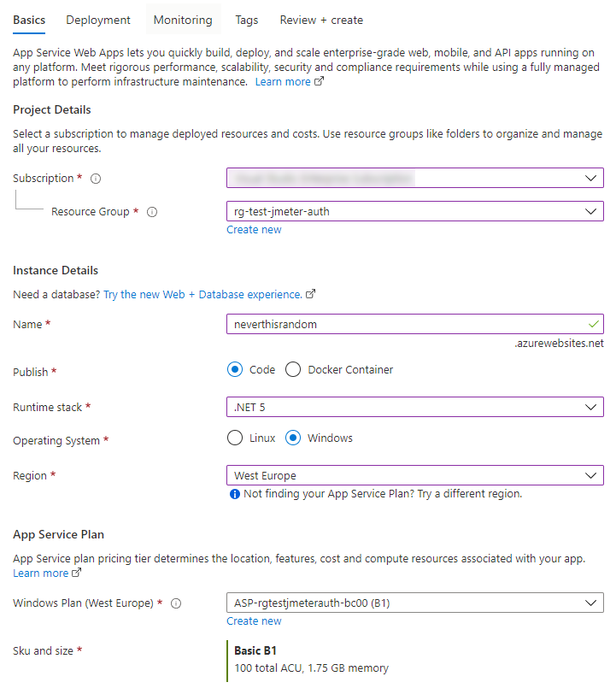Open the Runtime stack dropdown

[592, 407]
